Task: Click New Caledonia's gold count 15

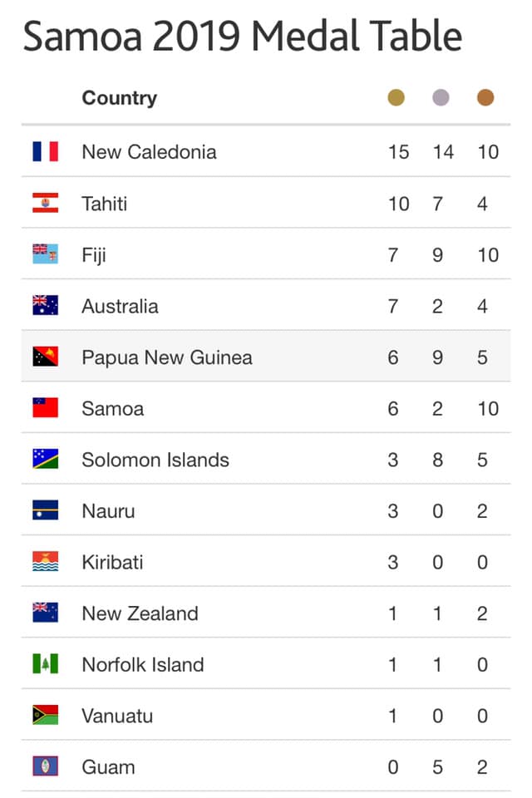Action: [x=399, y=152]
